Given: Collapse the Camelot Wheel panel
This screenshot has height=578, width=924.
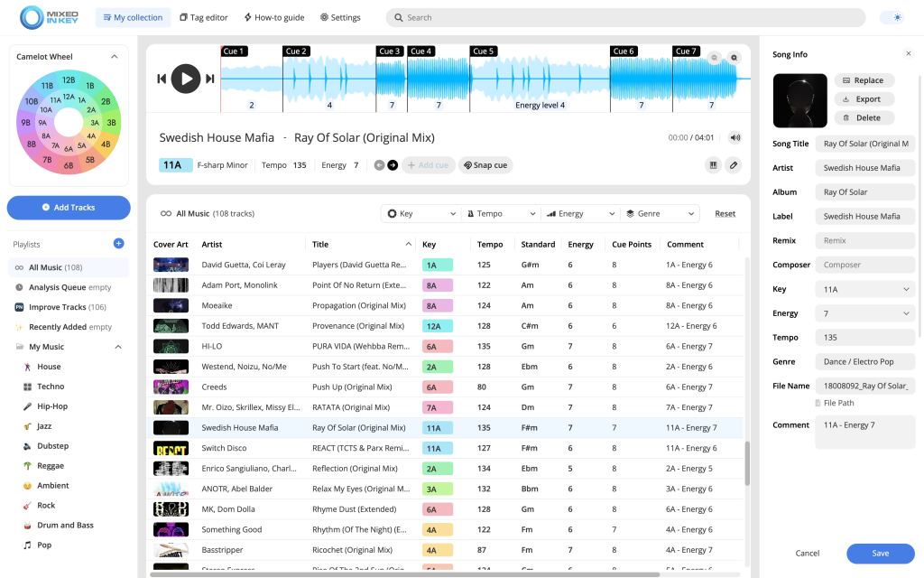Looking at the screenshot, I should 115,57.
